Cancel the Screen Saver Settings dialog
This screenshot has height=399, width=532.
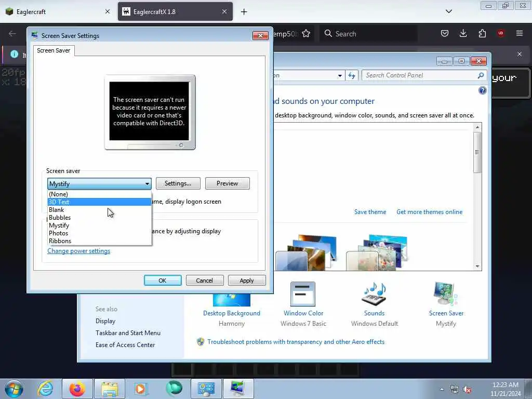click(205, 280)
